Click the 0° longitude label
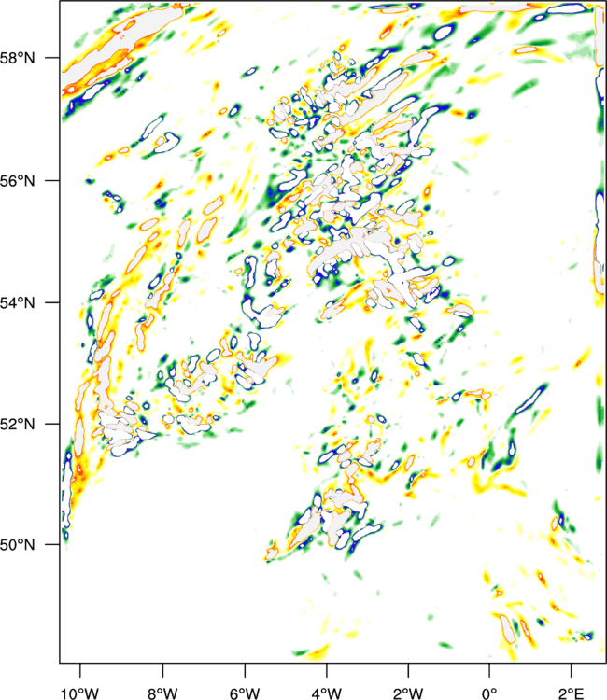The width and height of the screenshot is (607, 700). point(489,693)
